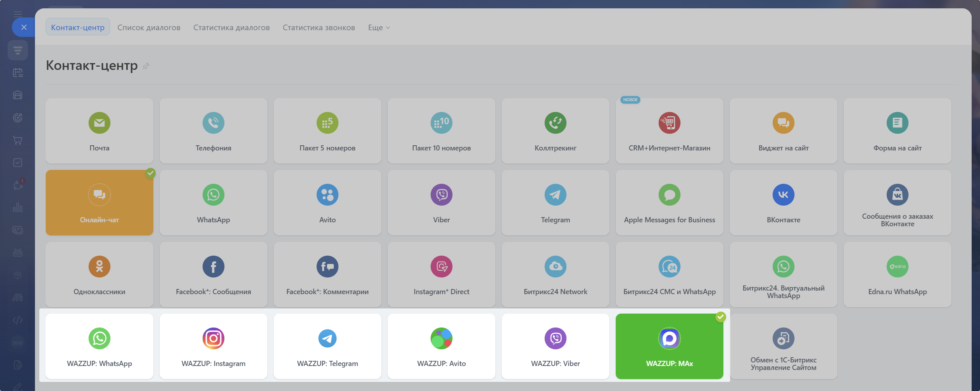
Task: Select the ВКонтакте channel tile
Action: tap(783, 203)
